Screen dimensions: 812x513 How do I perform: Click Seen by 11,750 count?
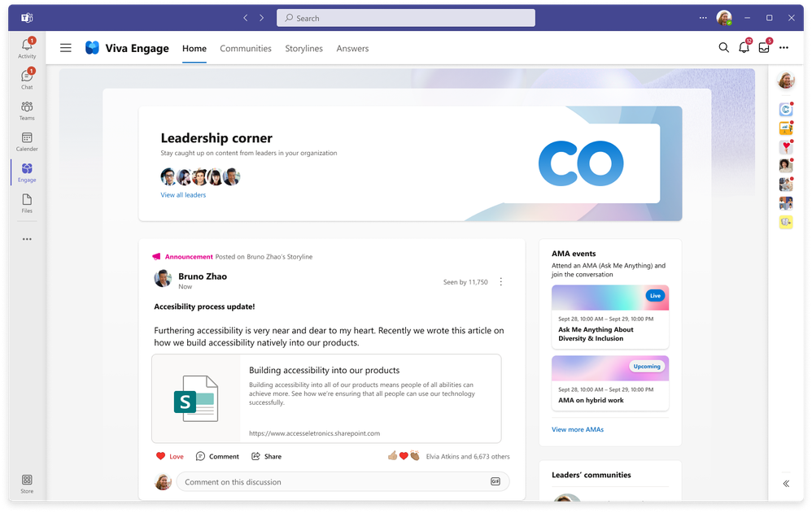[465, 282]
